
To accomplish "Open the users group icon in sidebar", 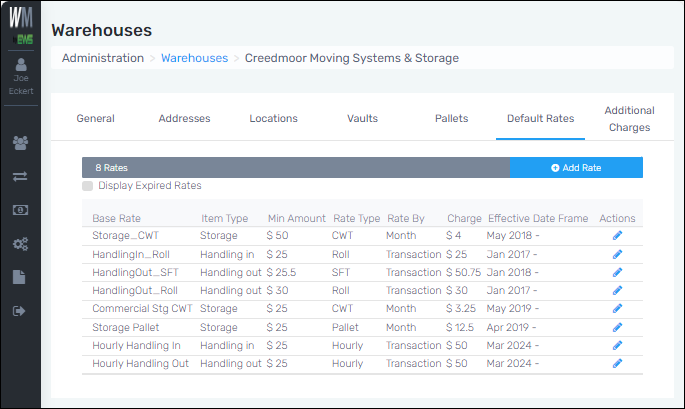I will [21, 143].
